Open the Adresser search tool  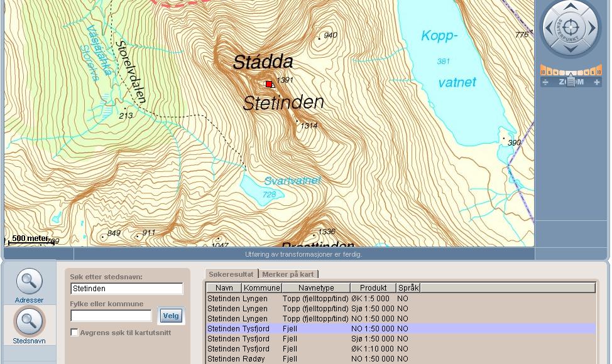[x=29, y=286]
